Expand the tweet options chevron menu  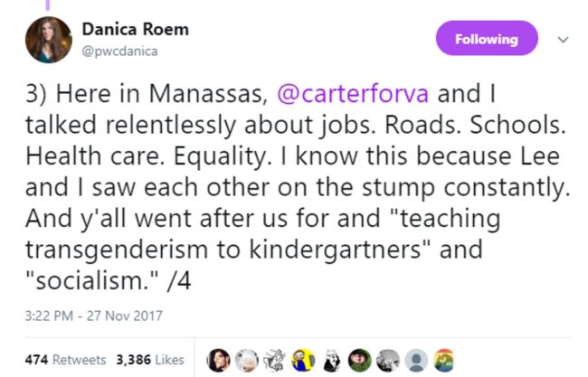click(562, 40)
